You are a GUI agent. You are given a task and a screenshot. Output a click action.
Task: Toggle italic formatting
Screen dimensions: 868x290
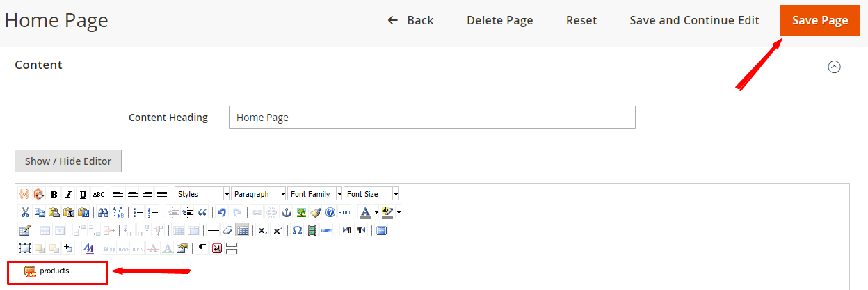coord(68,194)
